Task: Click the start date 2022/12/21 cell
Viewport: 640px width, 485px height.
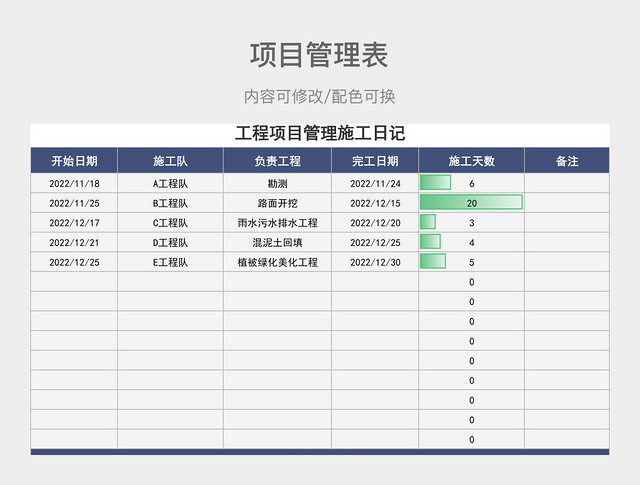Action: click(x=74, y=242)
